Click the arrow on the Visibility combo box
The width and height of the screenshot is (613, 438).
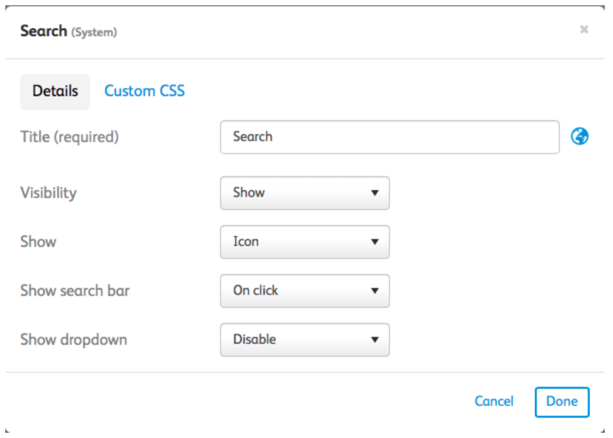pos(375,193)
